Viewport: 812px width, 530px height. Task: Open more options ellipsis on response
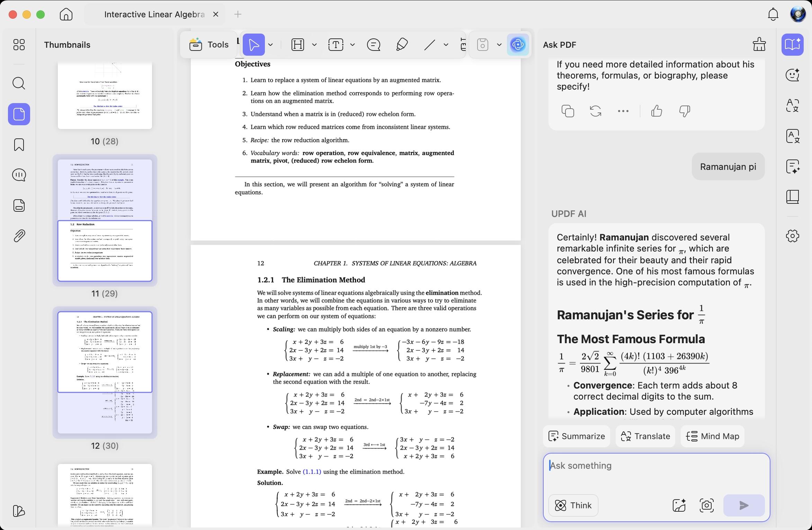pos(623,111)
